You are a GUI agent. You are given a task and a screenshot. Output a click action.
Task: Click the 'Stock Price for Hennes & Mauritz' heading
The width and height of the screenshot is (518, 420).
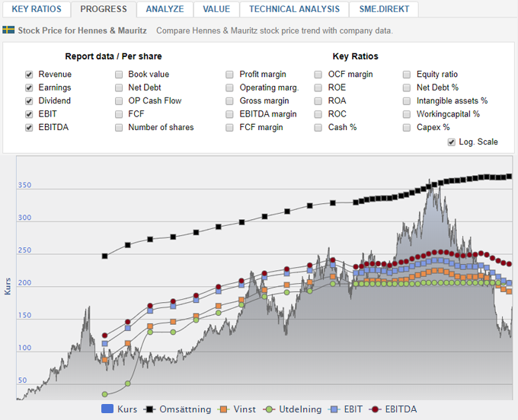(x=82, y=30)
